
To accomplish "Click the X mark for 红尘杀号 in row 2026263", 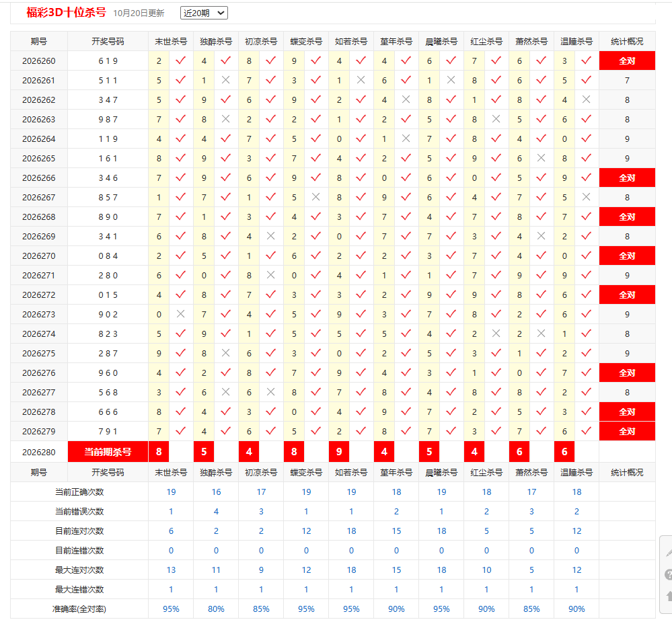I will pos(496,119).
